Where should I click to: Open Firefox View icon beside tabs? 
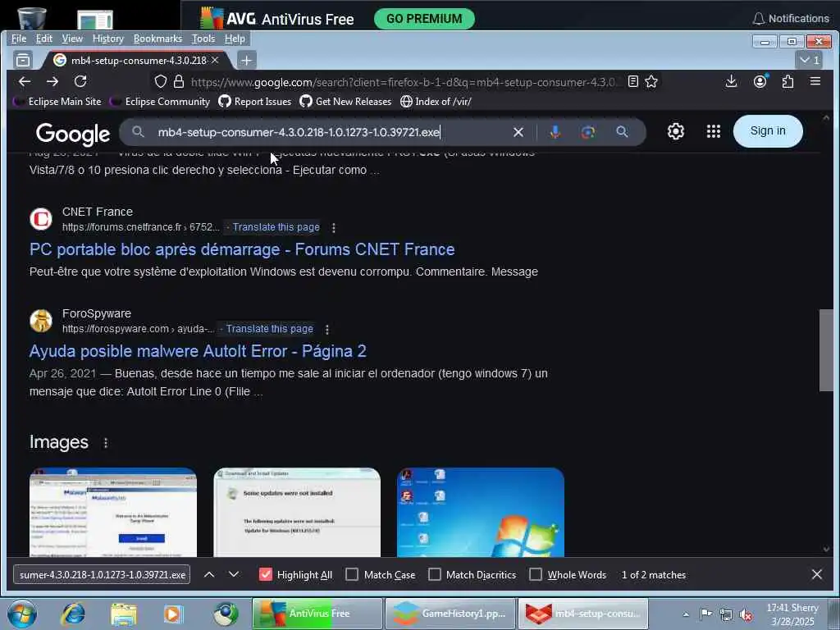[x=23, y=60]
